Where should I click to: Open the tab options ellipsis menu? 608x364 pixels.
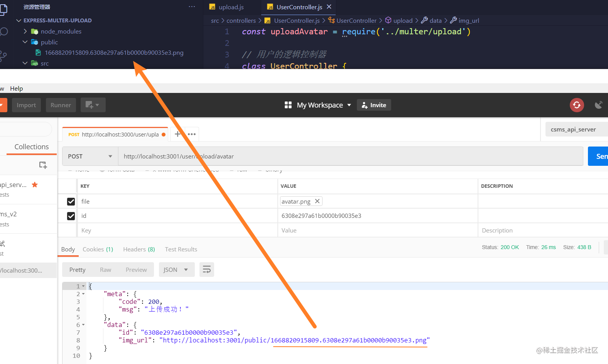[192, 134]
